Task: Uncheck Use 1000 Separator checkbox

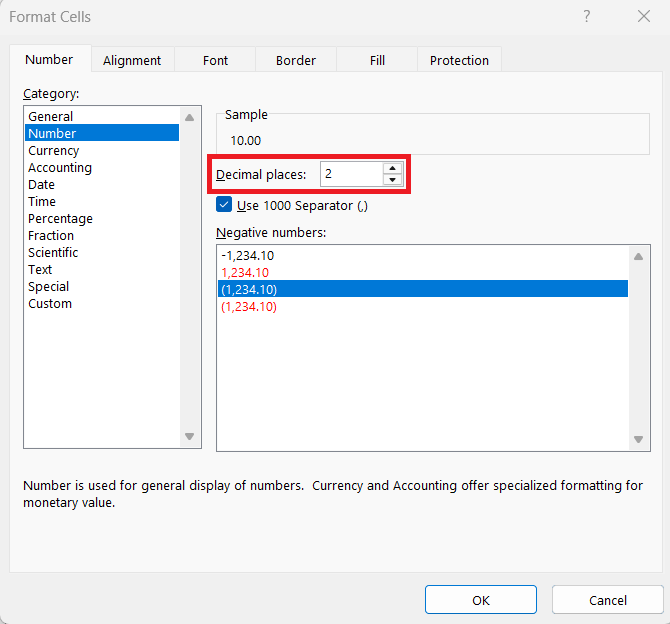Action: (224, 205)
